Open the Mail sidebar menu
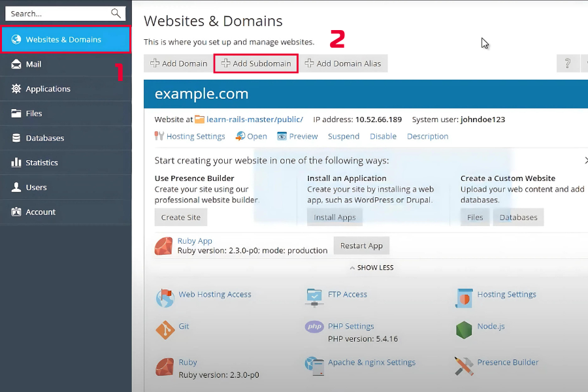Image resolution: width=588 pixels, height=392 pixels. pyautogui.click(x=33, y=64)
